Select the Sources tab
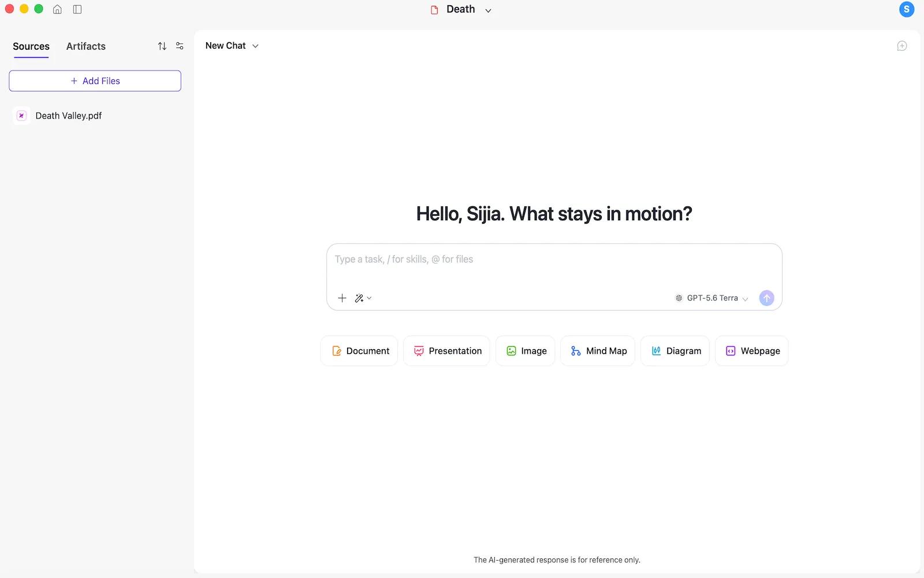The width and height of the screenshot is (924, 578). coord(31,46)
